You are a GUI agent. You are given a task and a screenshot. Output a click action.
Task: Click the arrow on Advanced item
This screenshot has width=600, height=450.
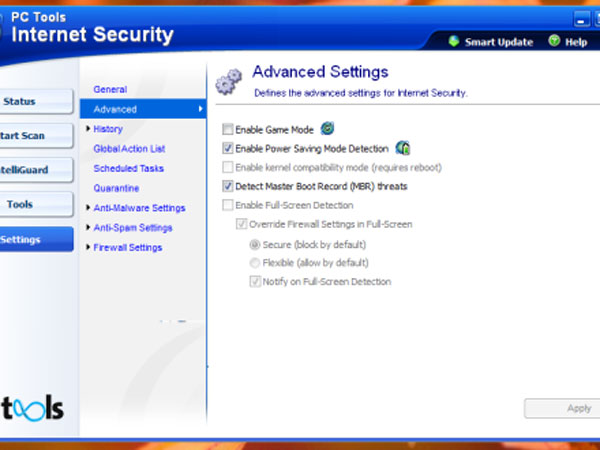[201, 109]
